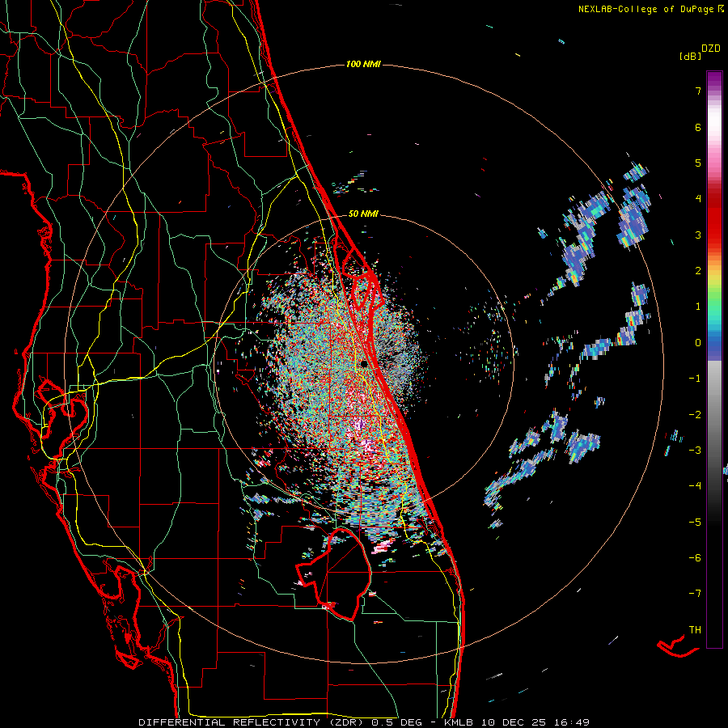
Task: Click the 3 dB legend value
Action: click(698, 235)
